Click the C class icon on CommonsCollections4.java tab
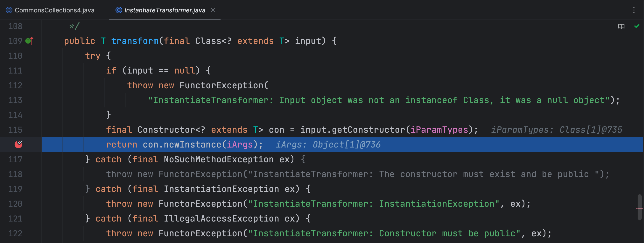This screenshot has width=644, height=243. point(9,10)
